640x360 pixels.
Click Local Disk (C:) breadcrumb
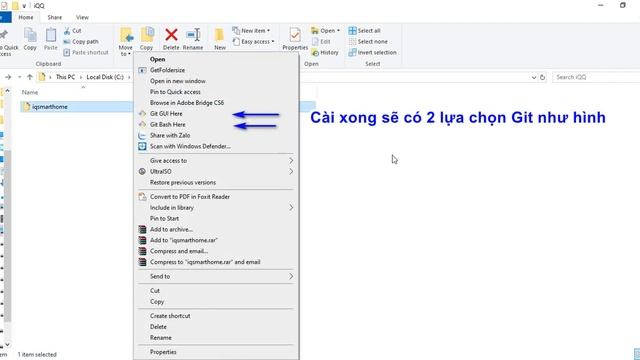pyautogui.click(x=105, y=77)
